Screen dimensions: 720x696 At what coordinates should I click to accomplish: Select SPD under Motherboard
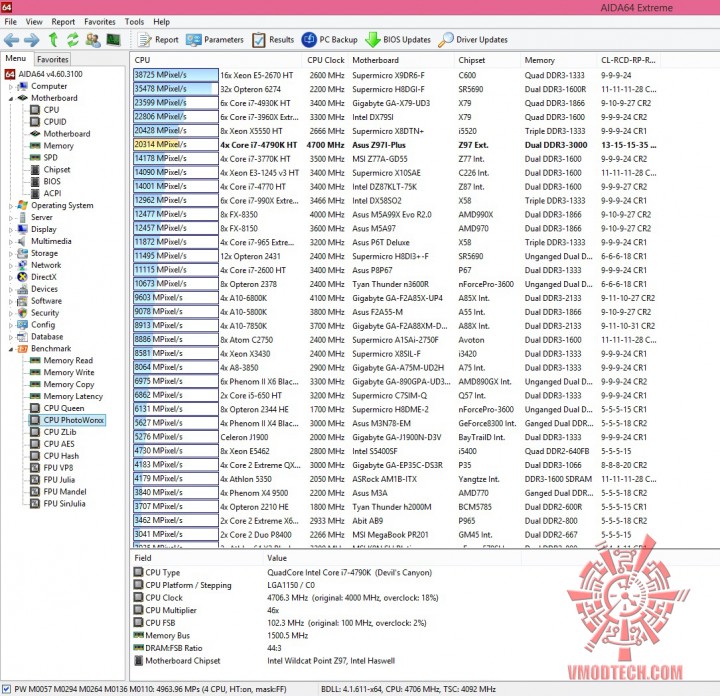[x=44, y=157]
